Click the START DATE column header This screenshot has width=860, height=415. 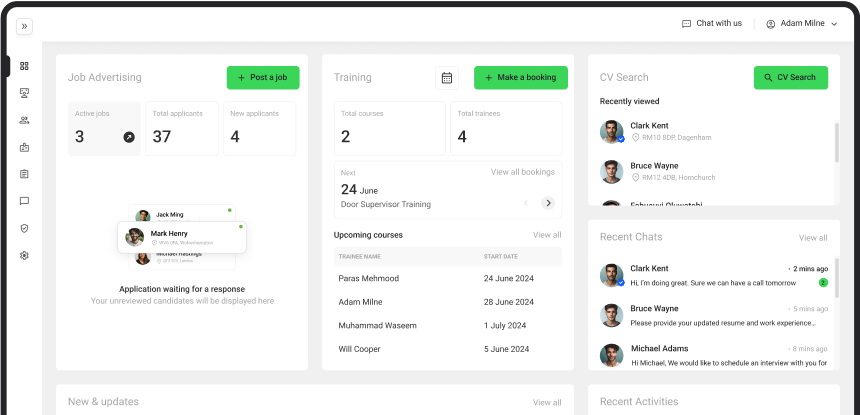coord(501,257)
